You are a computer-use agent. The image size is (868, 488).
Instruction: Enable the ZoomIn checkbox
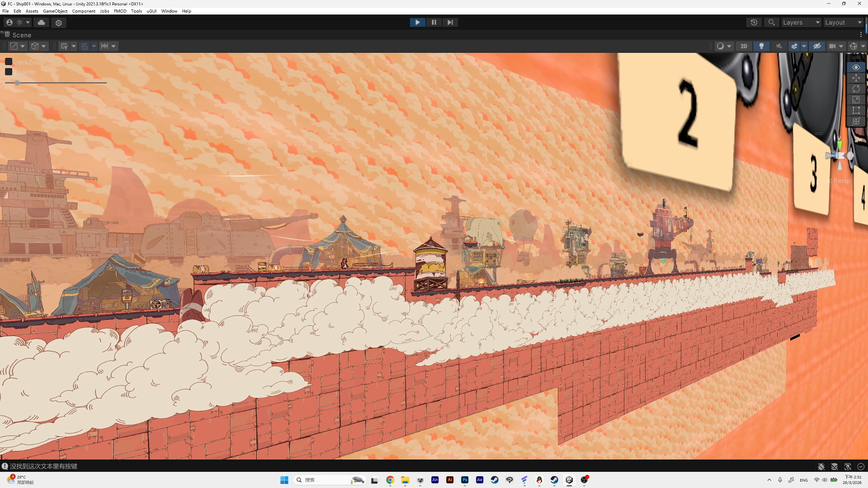[x=9, y=72]
